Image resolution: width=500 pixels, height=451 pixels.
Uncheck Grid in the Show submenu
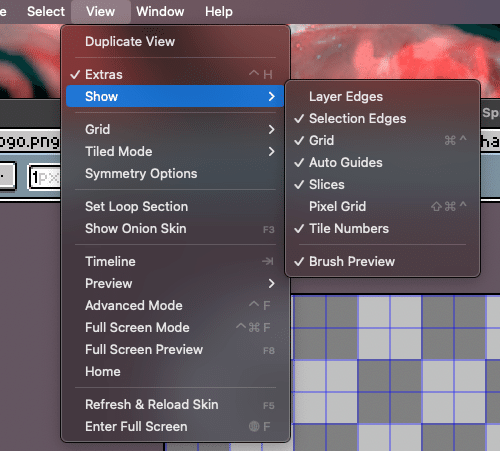pyautogui.click(x=382, y=140)
